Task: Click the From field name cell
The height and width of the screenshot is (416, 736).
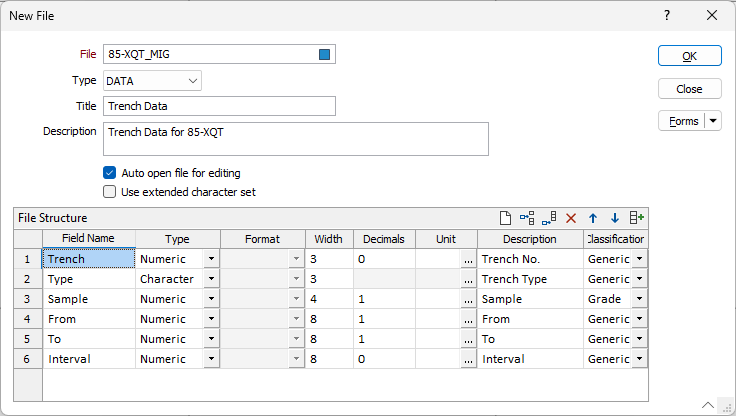Action: click(x=89, y=319)
